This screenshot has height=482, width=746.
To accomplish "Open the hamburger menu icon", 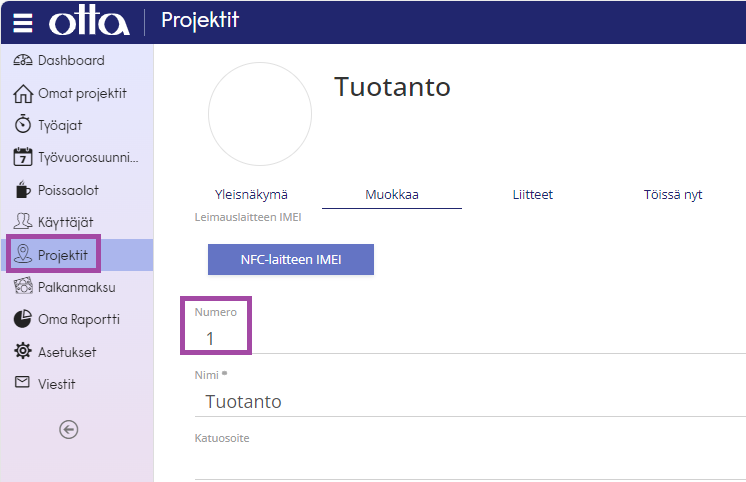I will point(22,22).
